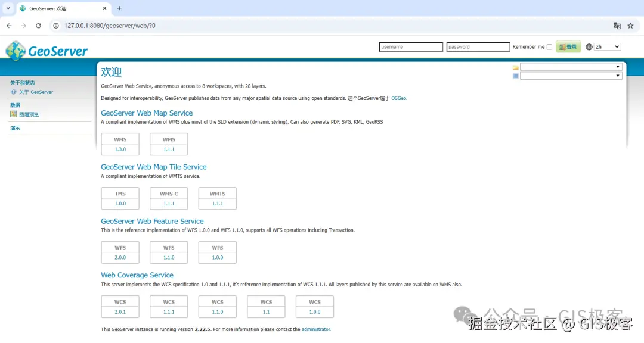Close the GeoServer browser tab
Screen dimensions: 644x343
(105, 8)
